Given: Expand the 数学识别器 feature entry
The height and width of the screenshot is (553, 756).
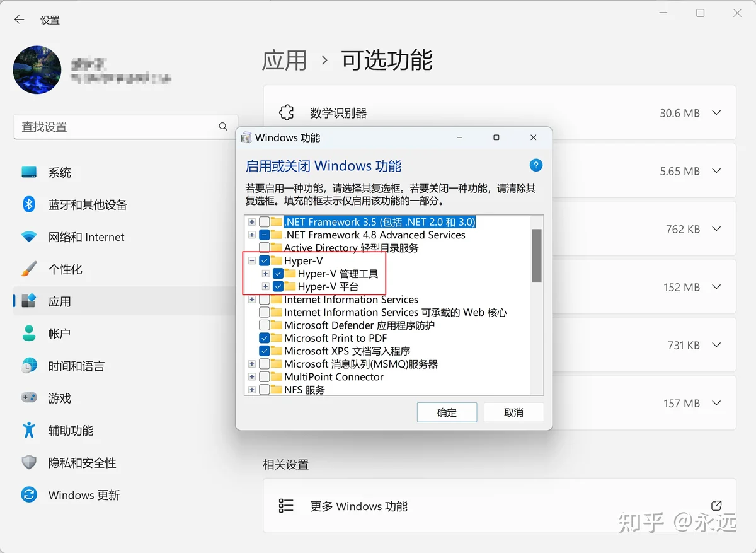Looking at the screenshot, I should [x=716, y=113].
